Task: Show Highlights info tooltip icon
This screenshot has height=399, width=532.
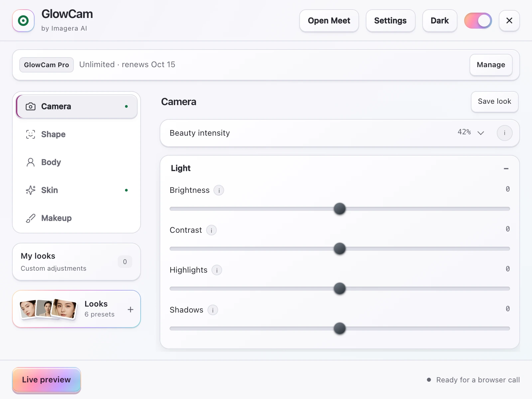Action: tap(217, 270)
